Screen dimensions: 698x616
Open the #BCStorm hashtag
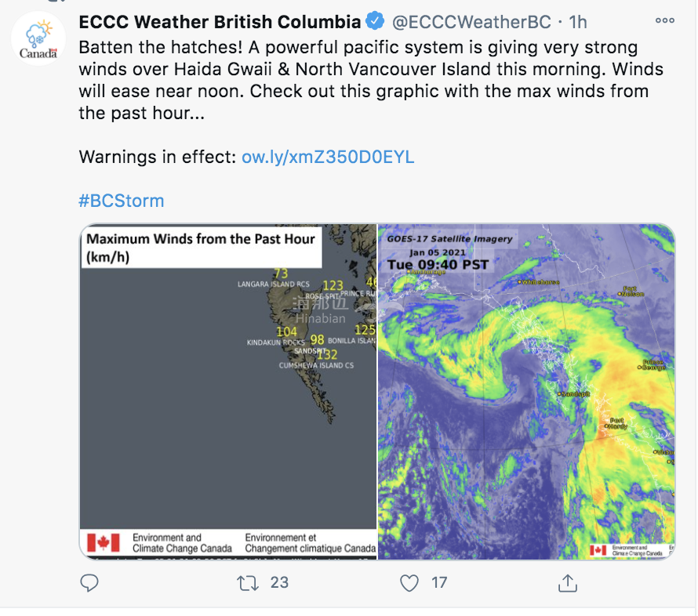tap(122, 201)
